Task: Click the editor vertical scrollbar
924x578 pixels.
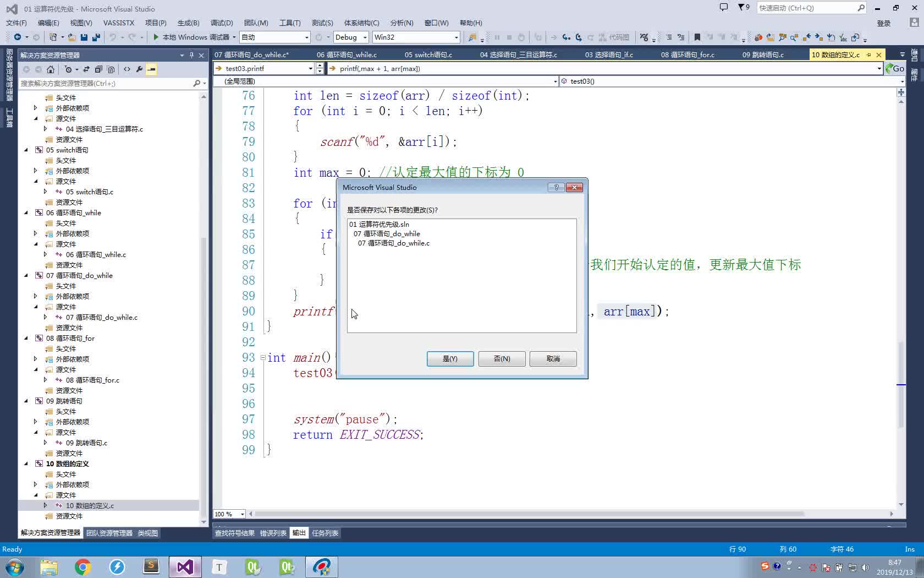Action: coord(901,385)
